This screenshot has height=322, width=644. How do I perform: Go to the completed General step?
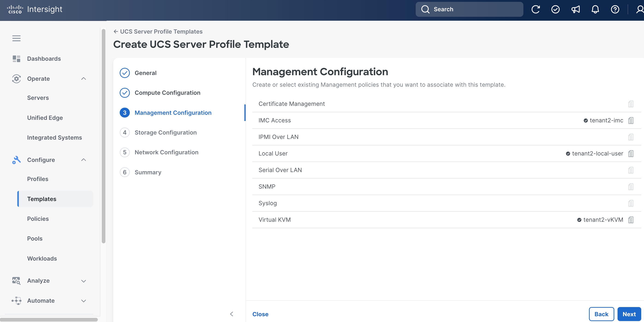tap(145, 73)
